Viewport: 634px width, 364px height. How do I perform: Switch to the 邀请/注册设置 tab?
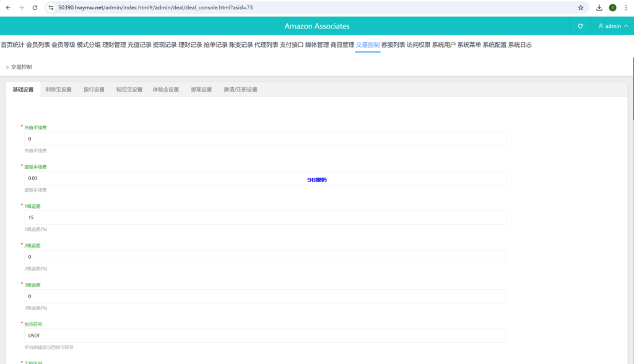(x=241, y=90)
